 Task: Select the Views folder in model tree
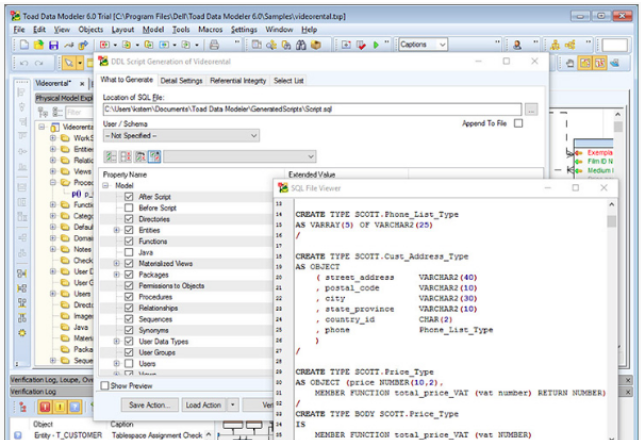[77, 171]
